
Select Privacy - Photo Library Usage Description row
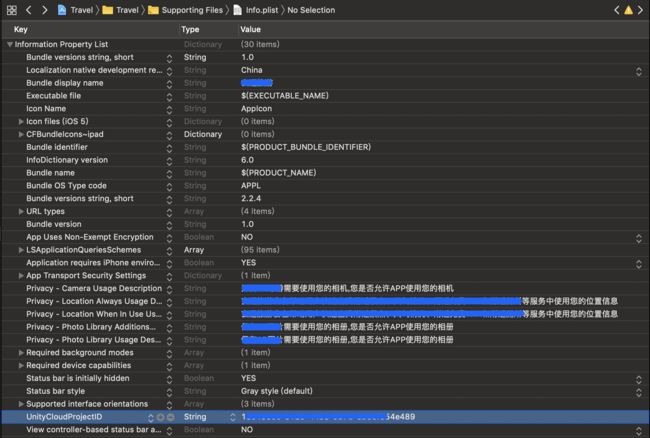pyautogui.click(x=325, y=340)
